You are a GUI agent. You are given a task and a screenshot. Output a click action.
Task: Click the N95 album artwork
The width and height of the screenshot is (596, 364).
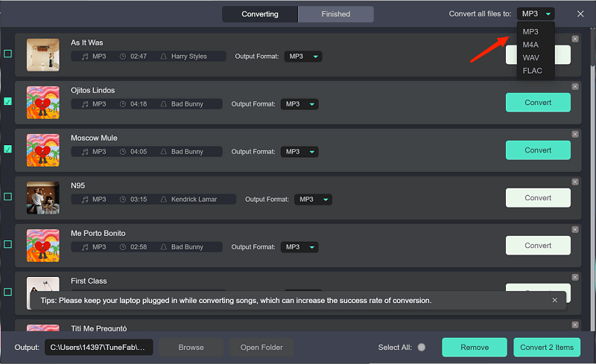42,197
